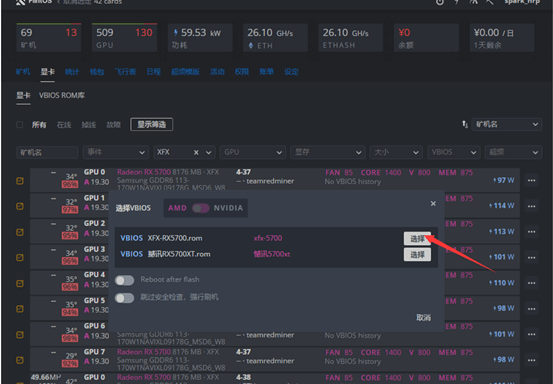
Task: Open the GPU filter dropdown
Action: click(x=253, y=152)
